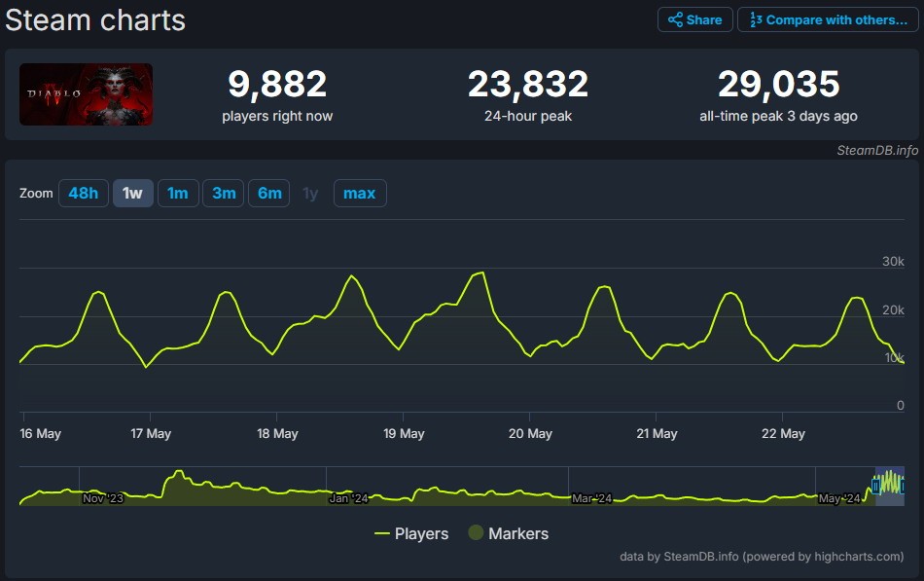Viewport: 924px width, 581px height.
Task: Show the max time range
Action: coord(359,193)
